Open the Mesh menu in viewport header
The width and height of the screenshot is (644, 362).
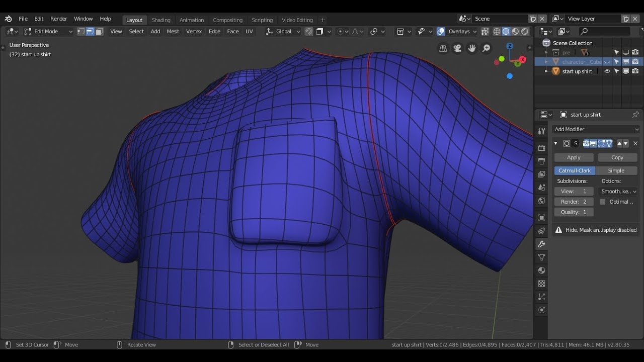[x=173, y=31]
